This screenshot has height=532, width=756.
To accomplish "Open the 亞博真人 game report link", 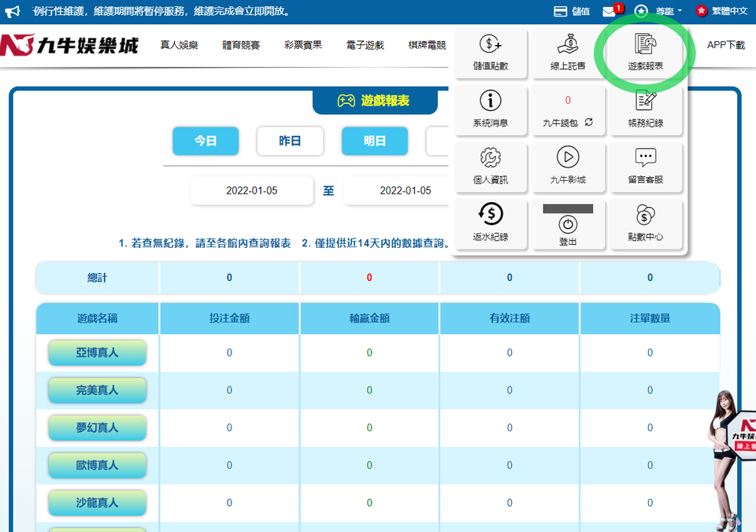I will pyautogui.click(x=97, y=353).
